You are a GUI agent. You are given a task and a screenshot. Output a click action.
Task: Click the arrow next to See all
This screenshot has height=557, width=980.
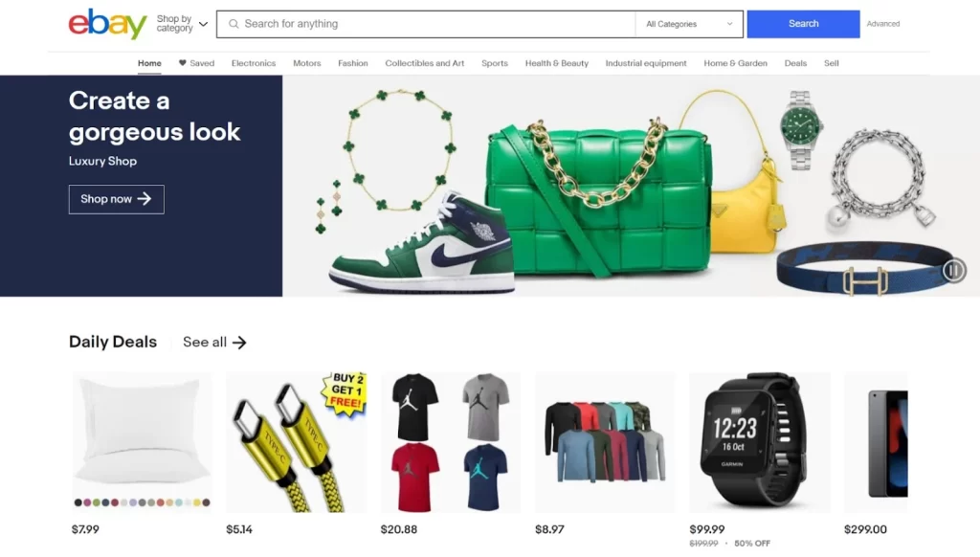[x=239, y=343]
